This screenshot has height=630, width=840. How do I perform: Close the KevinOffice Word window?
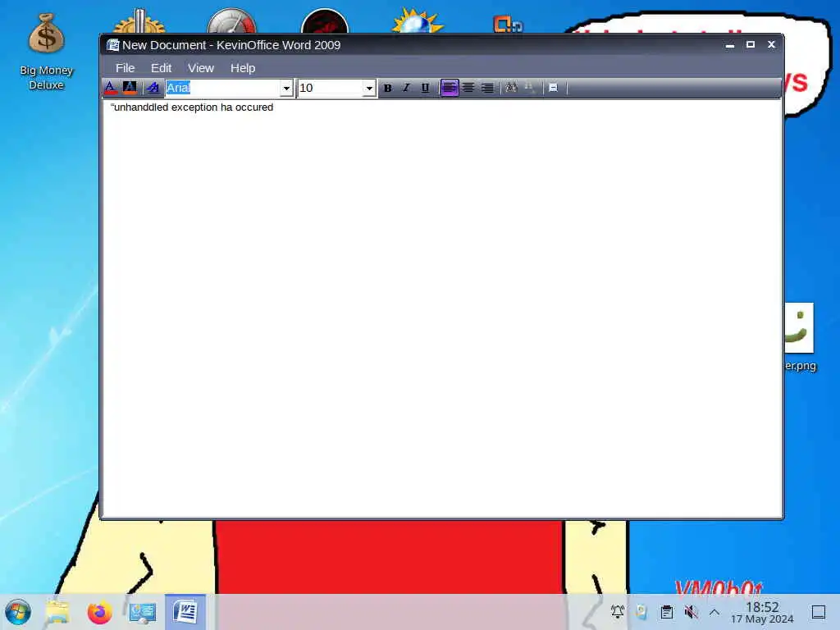pos(771,44)
